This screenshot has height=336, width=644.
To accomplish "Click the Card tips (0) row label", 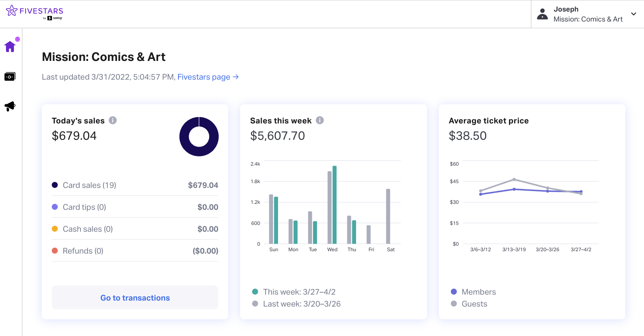I will [84, 207].
